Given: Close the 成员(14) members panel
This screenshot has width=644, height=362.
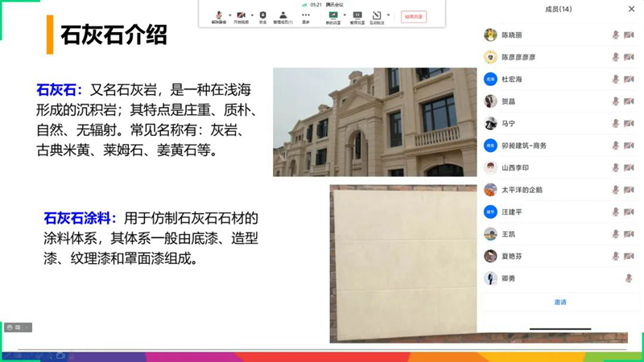Looking at the screenshot, I should [631, 9].
